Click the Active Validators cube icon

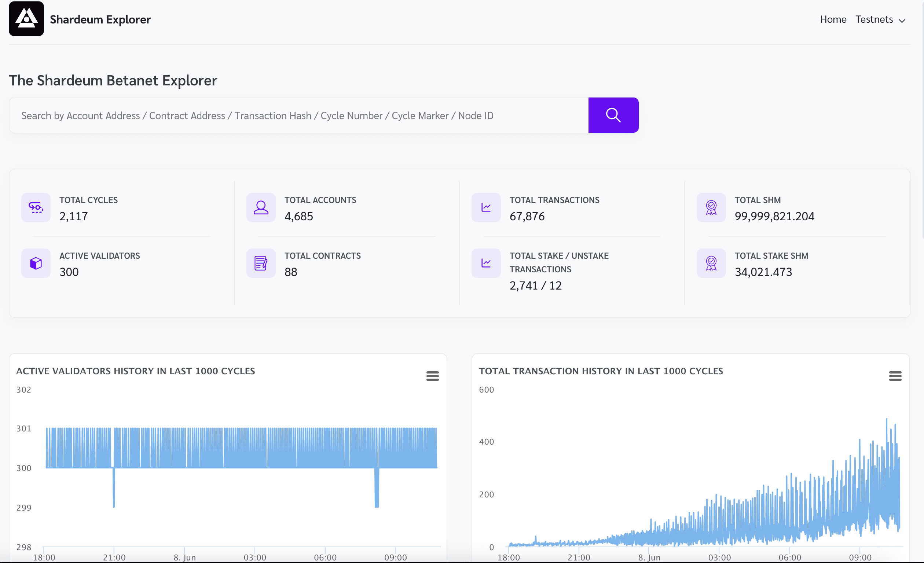[x=36, y=263]
